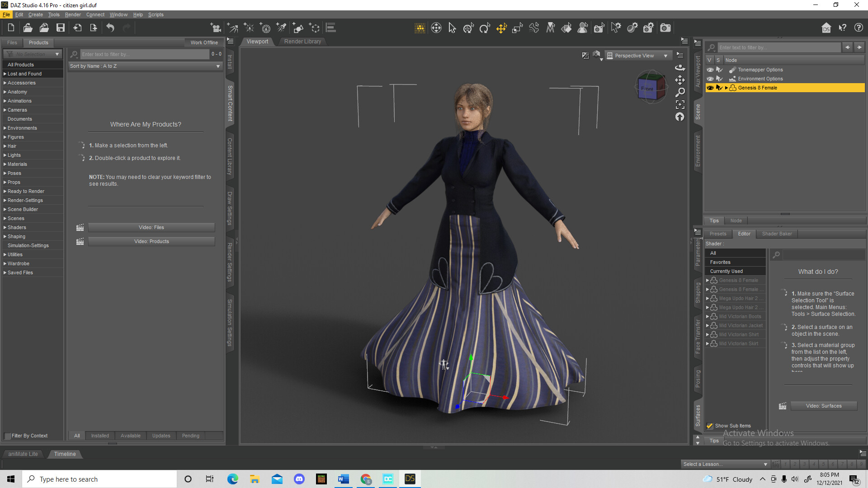This screenshot has height=488, width=868.
Task: Select the Universal manipulation tool
Action: pyautogui.click(x=501, y=28)
